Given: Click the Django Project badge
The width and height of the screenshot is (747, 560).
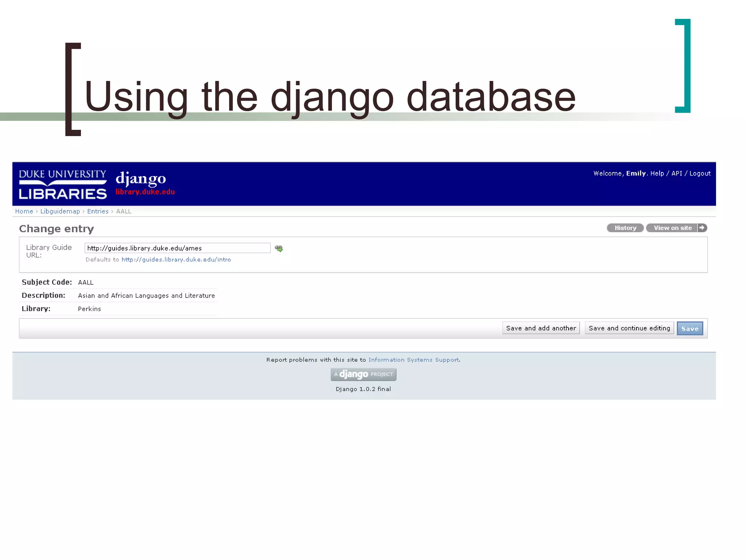Looking at the screenshot, I should (363, 374).
